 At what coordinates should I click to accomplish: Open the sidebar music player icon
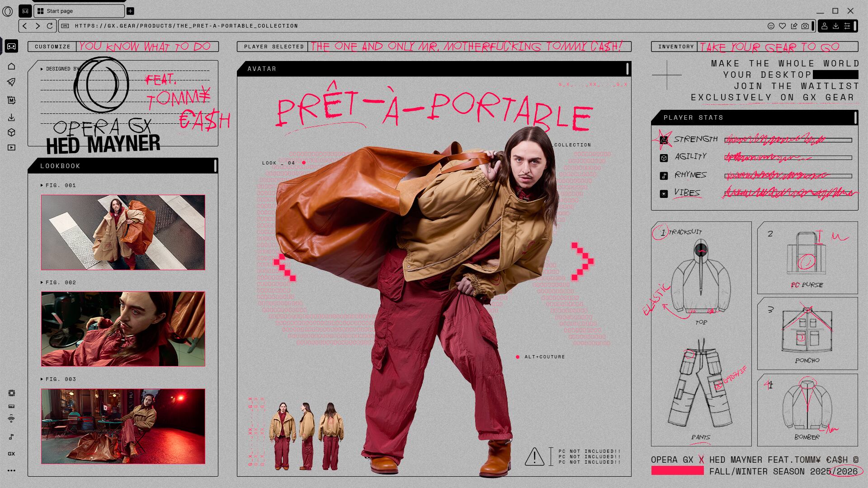(x=11, y=436)
